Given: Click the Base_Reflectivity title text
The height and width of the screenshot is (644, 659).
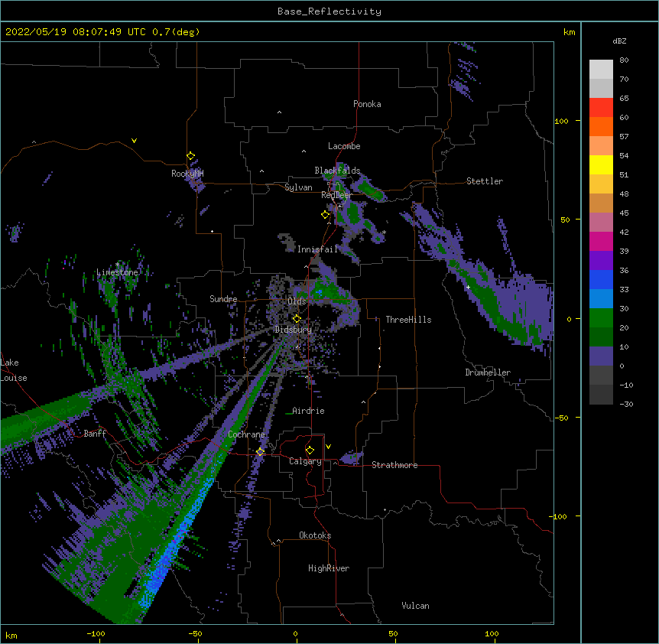Looking at the screenshot, I should pos(329,11).
